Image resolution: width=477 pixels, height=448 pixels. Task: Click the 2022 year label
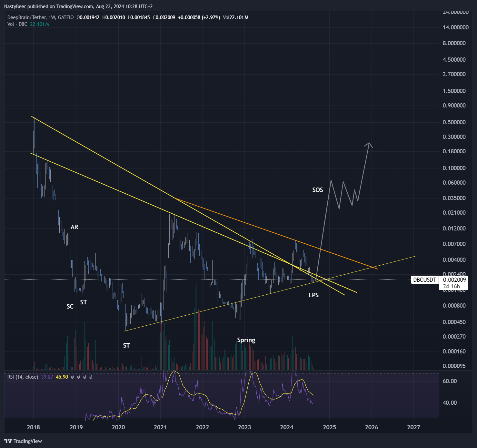(x=203, y=427)
